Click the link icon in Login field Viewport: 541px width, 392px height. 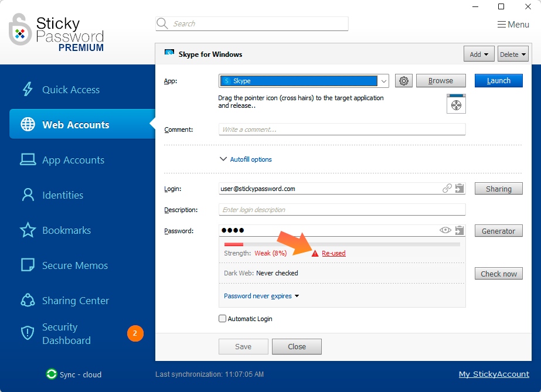point(447,188)
